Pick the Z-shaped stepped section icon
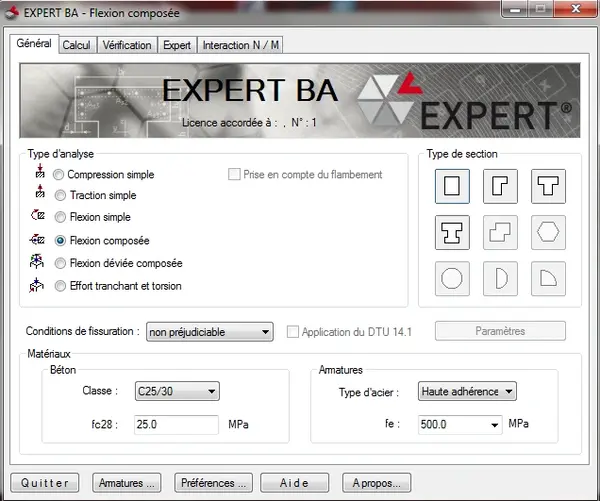The image size is (600, 501). pyautogui.click(x=500, y=232)
